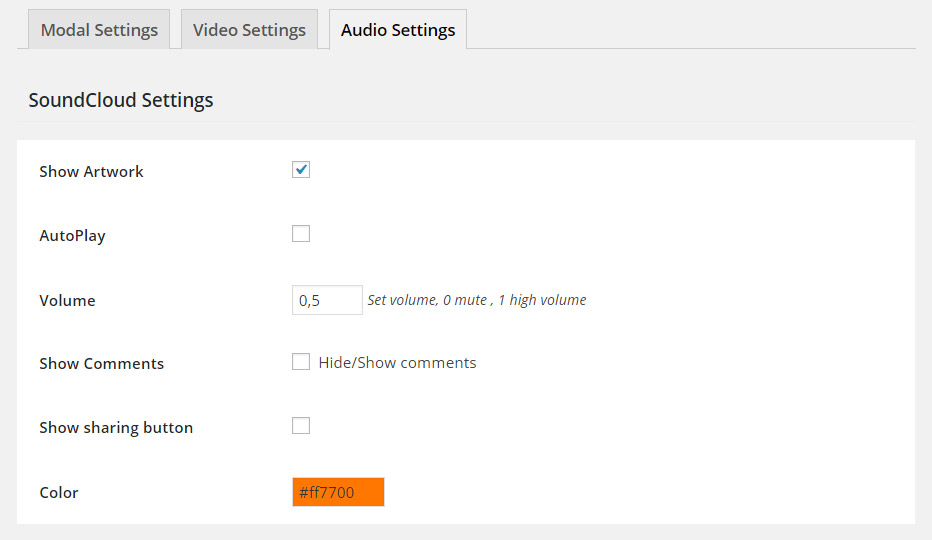Open the Video Settings tab
The image size is (932, 540).
click(249, 30)
